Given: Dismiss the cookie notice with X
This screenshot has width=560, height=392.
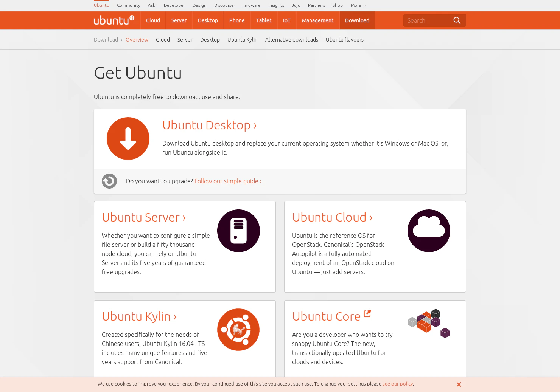Looking at the screenshot, I should pyautogui.click(x=459, y=384).
